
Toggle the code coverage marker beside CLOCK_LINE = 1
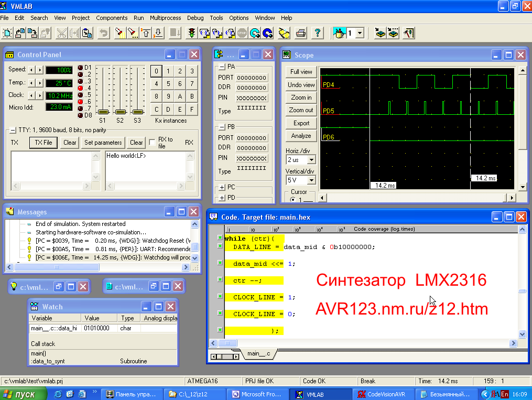(x=220, y=297)
